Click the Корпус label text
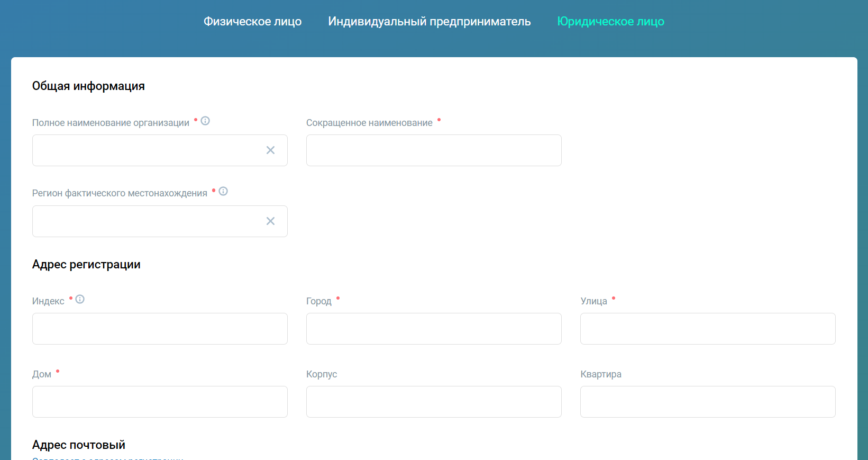The height and width of the screenshot is (460, 868). tap(322, 374)
